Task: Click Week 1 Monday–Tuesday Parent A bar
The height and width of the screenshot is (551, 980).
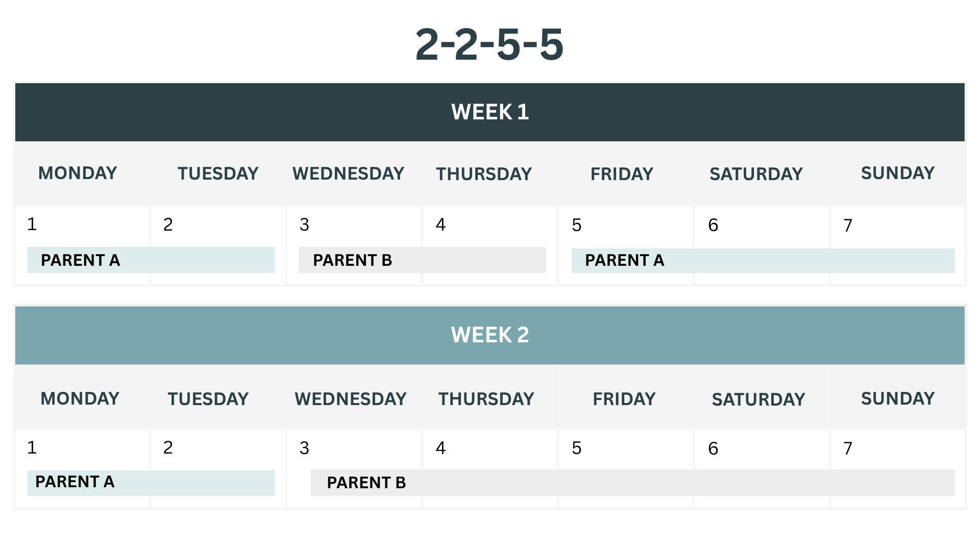Action: [151, 260]
